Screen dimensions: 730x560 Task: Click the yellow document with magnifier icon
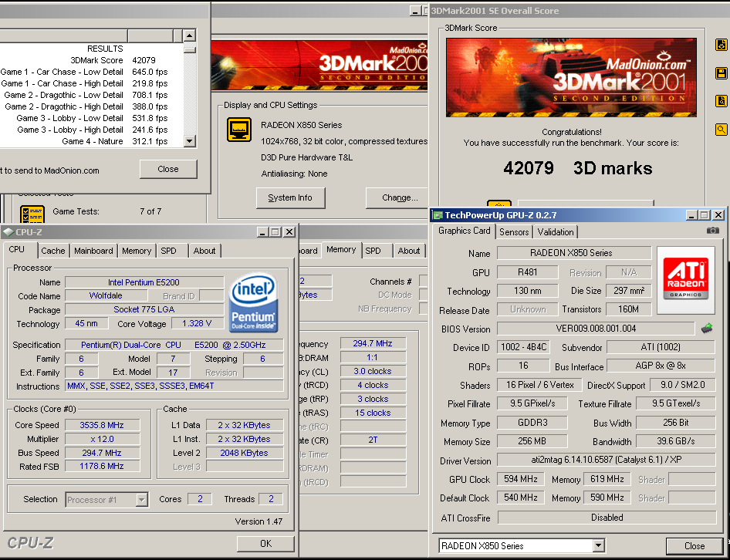[x=722, y=100]
